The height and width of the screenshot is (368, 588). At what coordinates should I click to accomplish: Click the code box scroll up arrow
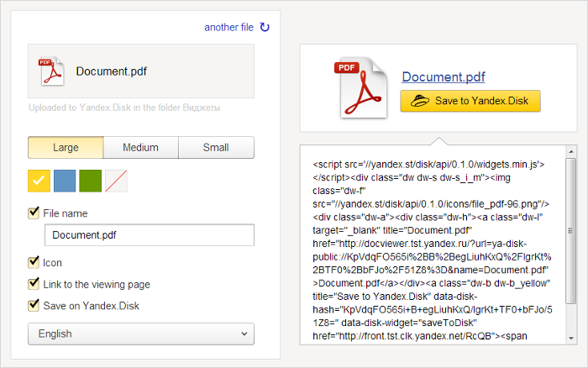570,151
